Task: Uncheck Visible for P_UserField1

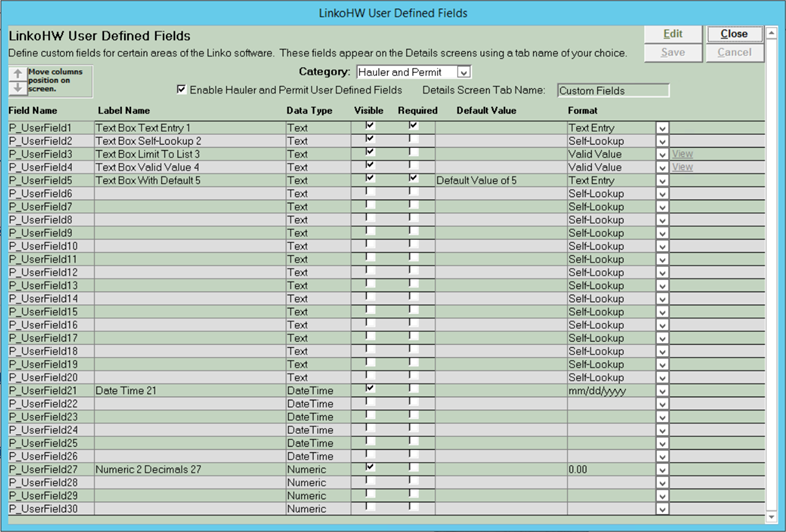Action: click(x=370, y=125)
